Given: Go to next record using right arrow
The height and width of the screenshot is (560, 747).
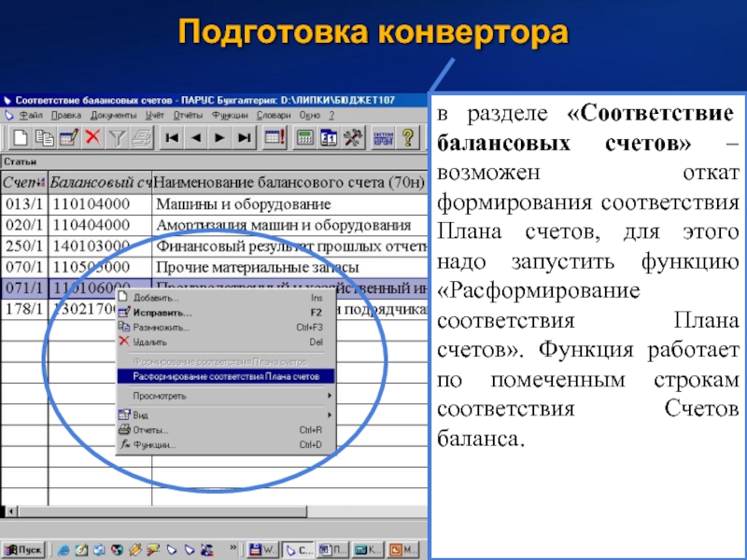Looking at the screenshot, I should [x=220, y=138].
